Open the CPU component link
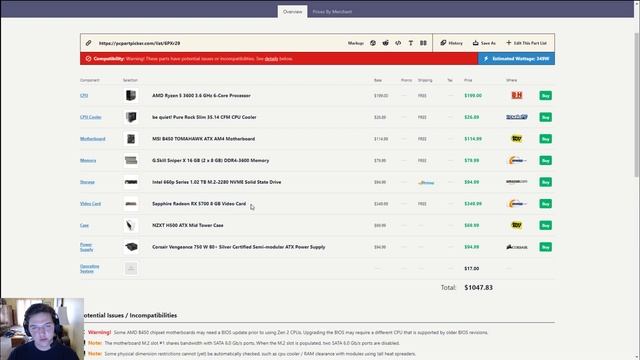Screen dimensions: 640x360 pyautogui.click(x=84, y=96)
